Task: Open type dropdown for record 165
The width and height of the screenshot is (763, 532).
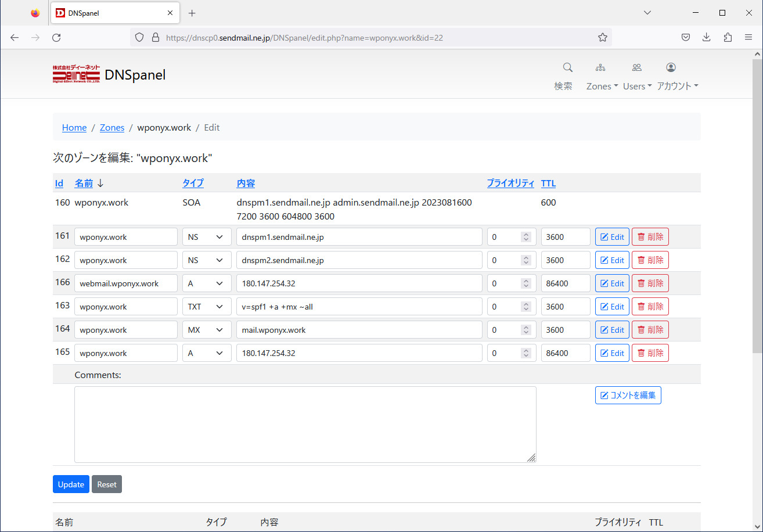Action: 207,353
